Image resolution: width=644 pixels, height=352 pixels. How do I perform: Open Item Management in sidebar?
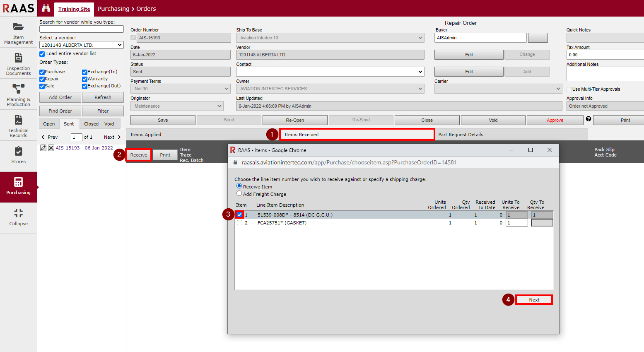[18, 32]
